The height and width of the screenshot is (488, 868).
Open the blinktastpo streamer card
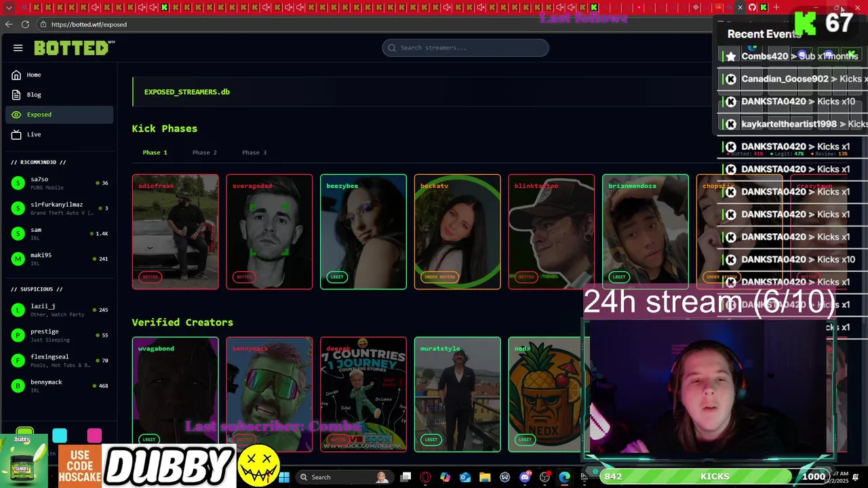(551, 232)
